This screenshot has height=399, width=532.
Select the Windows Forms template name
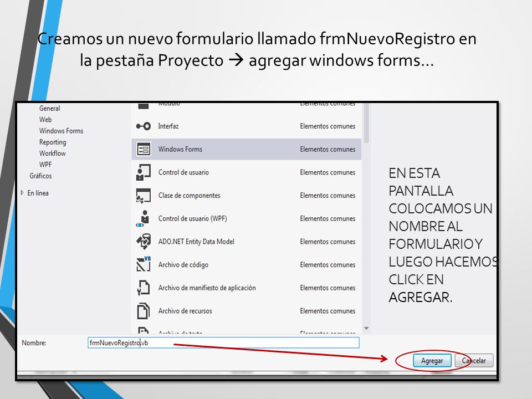point(180,149)
